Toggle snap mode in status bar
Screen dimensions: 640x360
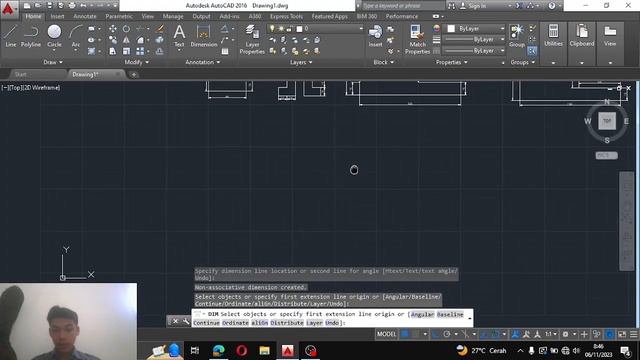tap(416, 334)
